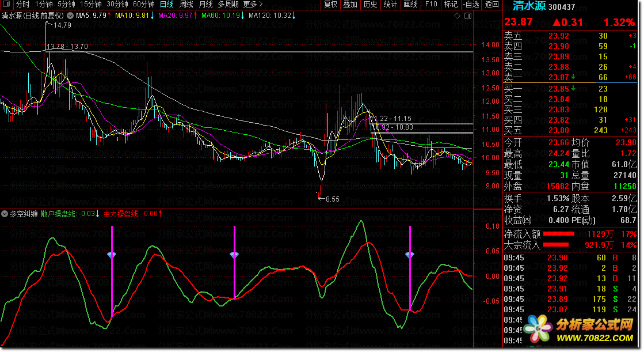The image size is (644, 352).
Task: Expand the 更多 > periods menu
Action: pyautogui.click(x=253, y=5)
